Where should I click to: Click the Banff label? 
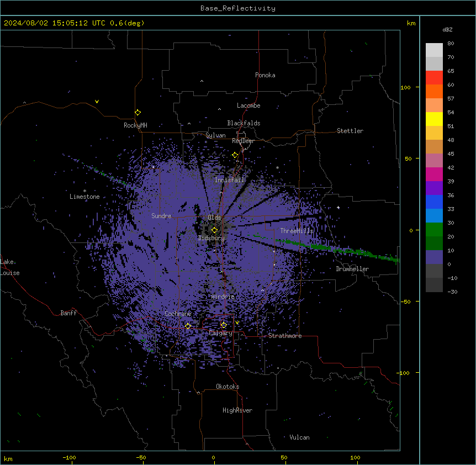click(x=68, y=313)
